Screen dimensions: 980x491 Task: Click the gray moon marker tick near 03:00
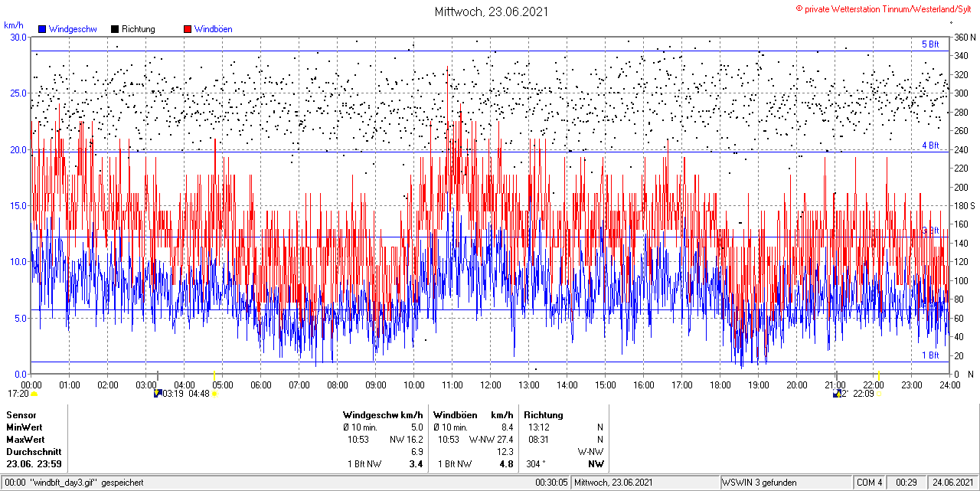[x=158, y=375]
